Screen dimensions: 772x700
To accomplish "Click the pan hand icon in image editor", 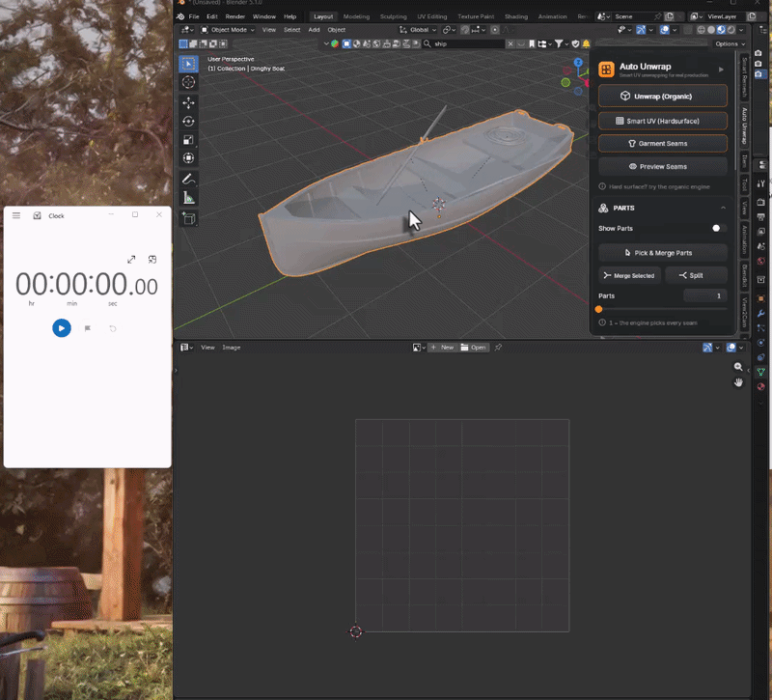I will 738,382.
